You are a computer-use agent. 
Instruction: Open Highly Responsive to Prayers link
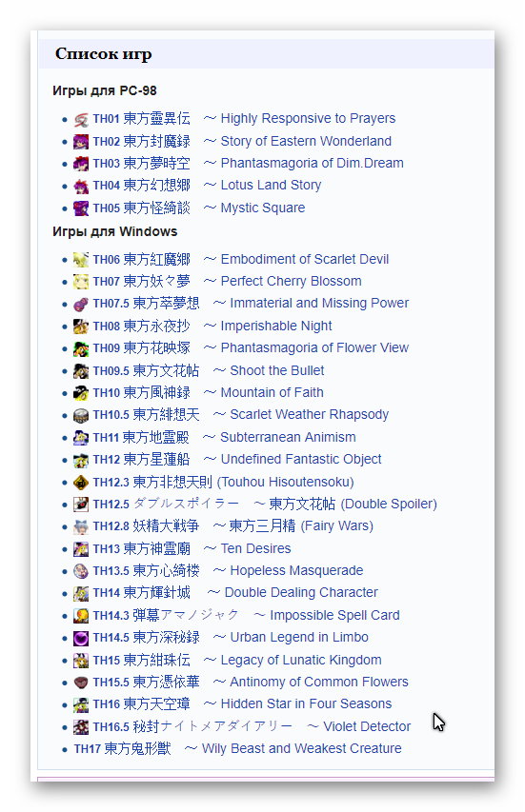308,119
